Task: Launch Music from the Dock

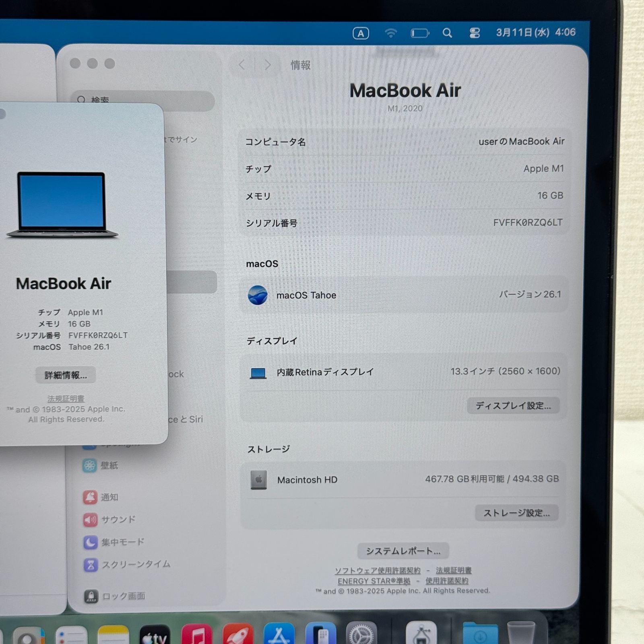Action: click(197, 635)
